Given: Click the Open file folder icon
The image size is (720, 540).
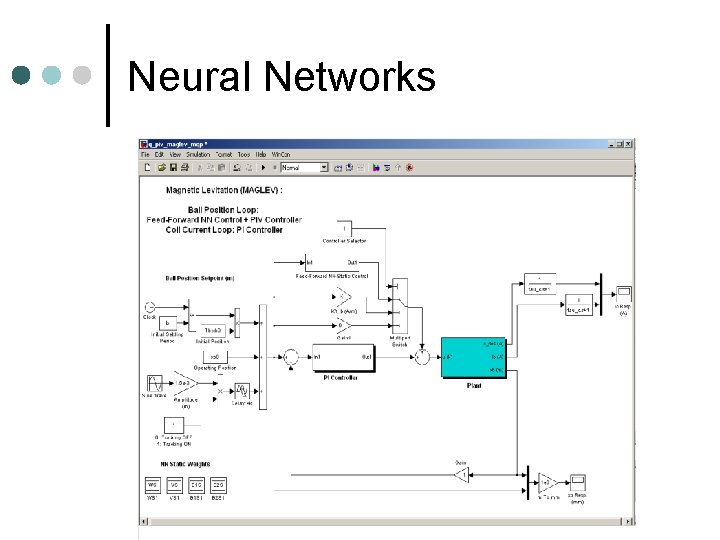Looking at the screenshot, I should coord(161,168).
